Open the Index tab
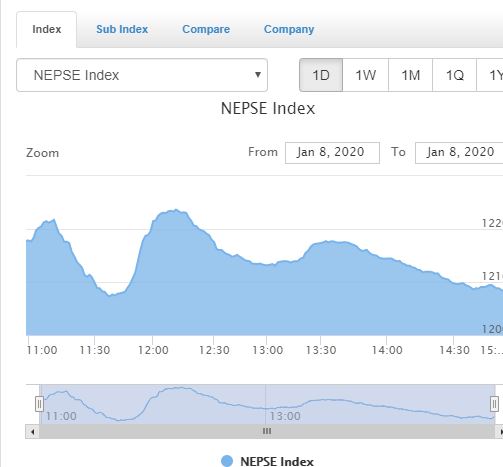Viewport: 503px width, 467px height. pyautogui.click(x=46, y=29)
